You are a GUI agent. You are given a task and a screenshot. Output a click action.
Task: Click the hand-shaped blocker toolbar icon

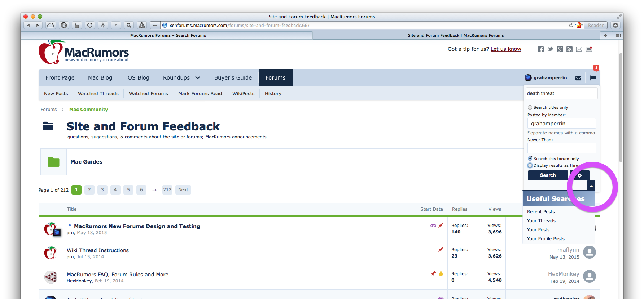tap(64, 25)
